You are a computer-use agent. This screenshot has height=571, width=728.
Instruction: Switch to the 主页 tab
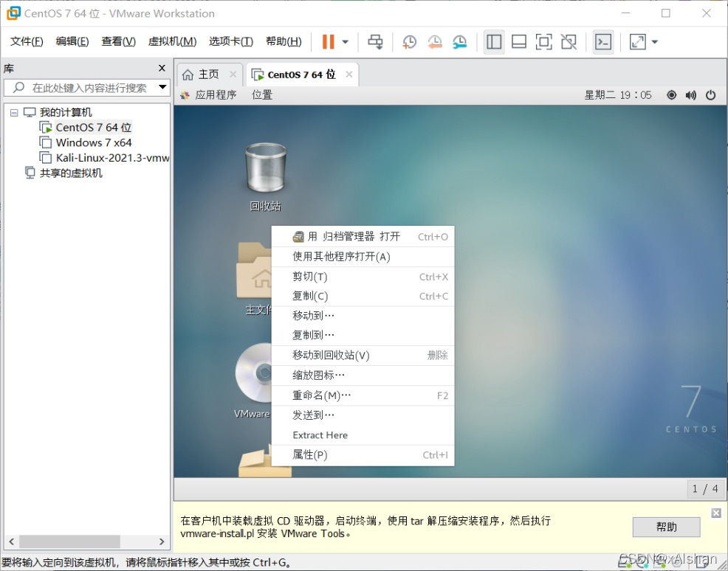click(203, 75)
